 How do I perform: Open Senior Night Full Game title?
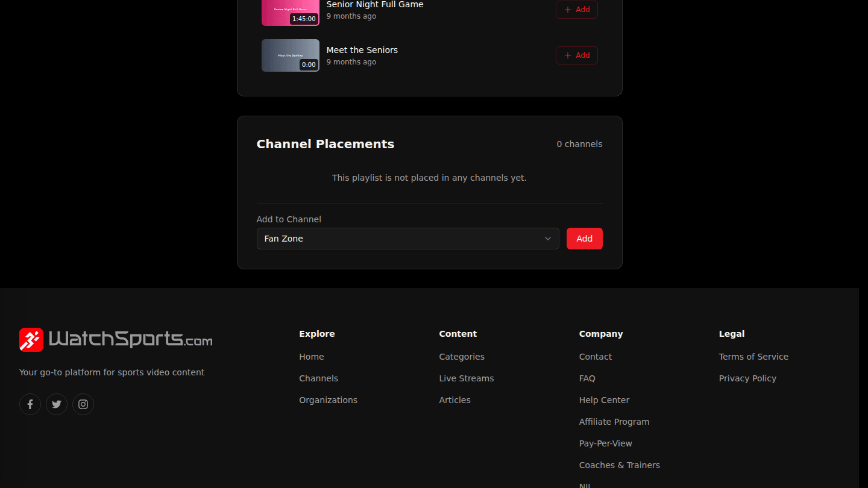375,5
